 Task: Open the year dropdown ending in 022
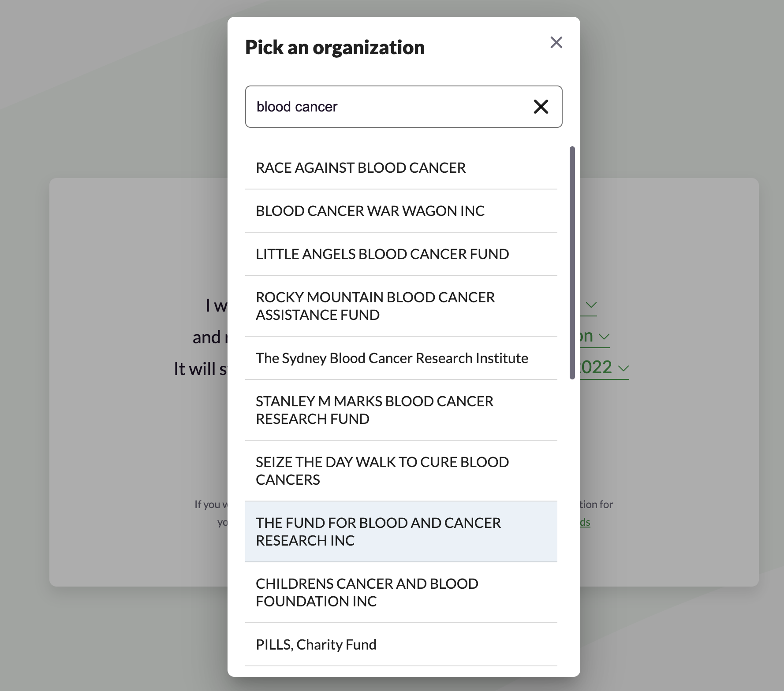pos(605,368)
